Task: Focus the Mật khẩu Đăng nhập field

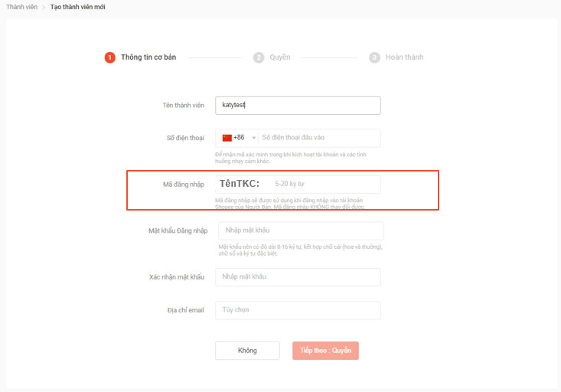Action: pyautogui.click(x=299, y=230)
